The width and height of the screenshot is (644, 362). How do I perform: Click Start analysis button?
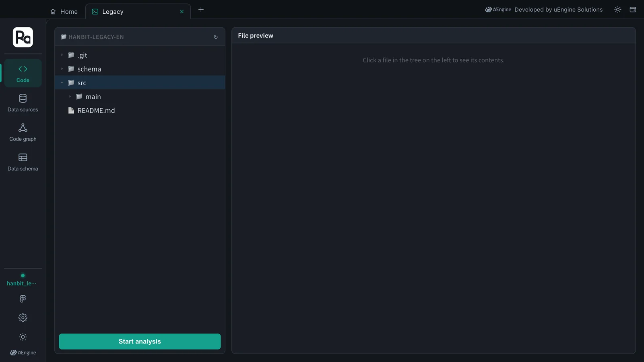point(140,341)
